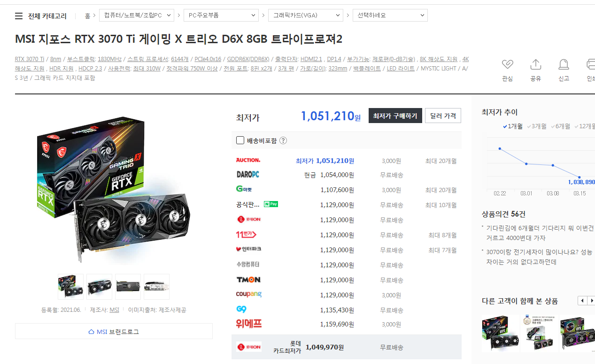Click the heart 관심 wishlist icon

pos(507,65)
